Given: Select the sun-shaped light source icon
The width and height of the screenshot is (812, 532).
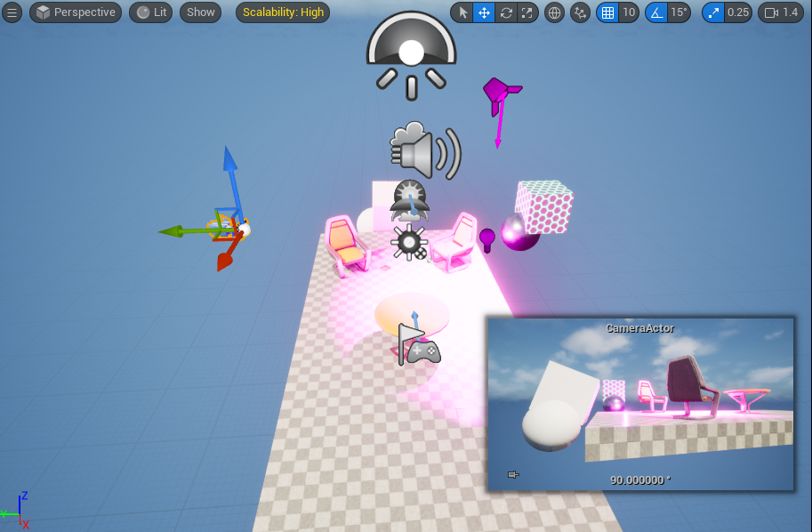Looking at the screenshot, I should 409,242.
